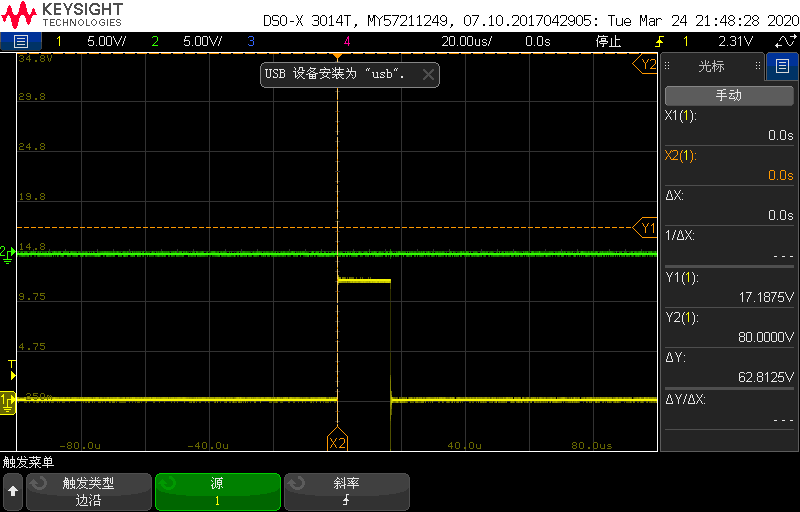
Task: Tap the 1/ΔX readout
Action: coord(729,245)
